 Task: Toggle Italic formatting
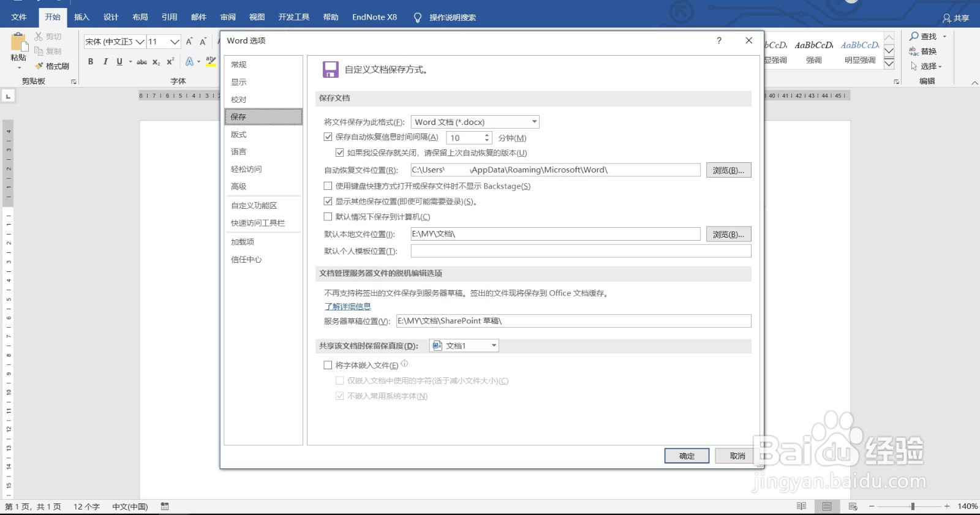pyautogui.click(x=105, y=61)
